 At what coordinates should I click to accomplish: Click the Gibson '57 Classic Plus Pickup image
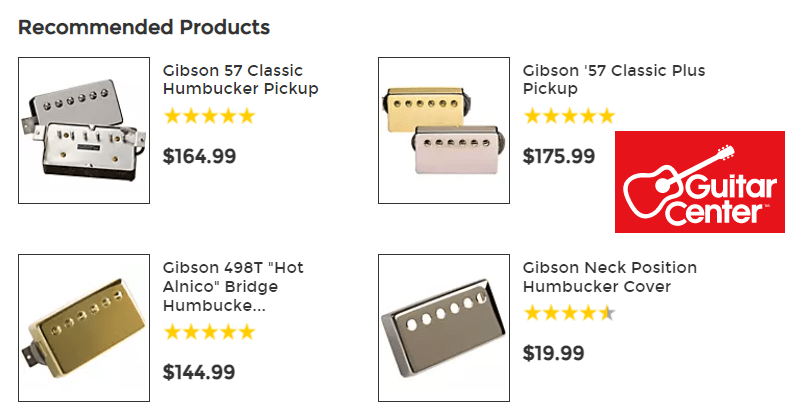tap(444, 130)
